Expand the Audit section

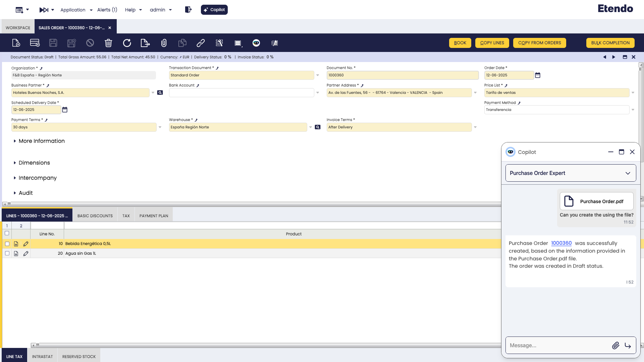point(23,193)
